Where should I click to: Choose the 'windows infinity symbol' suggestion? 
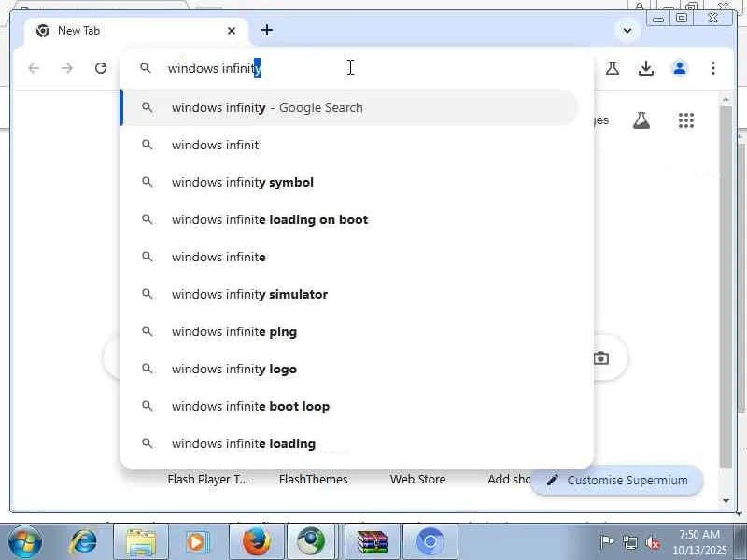[x=350, y=182]
